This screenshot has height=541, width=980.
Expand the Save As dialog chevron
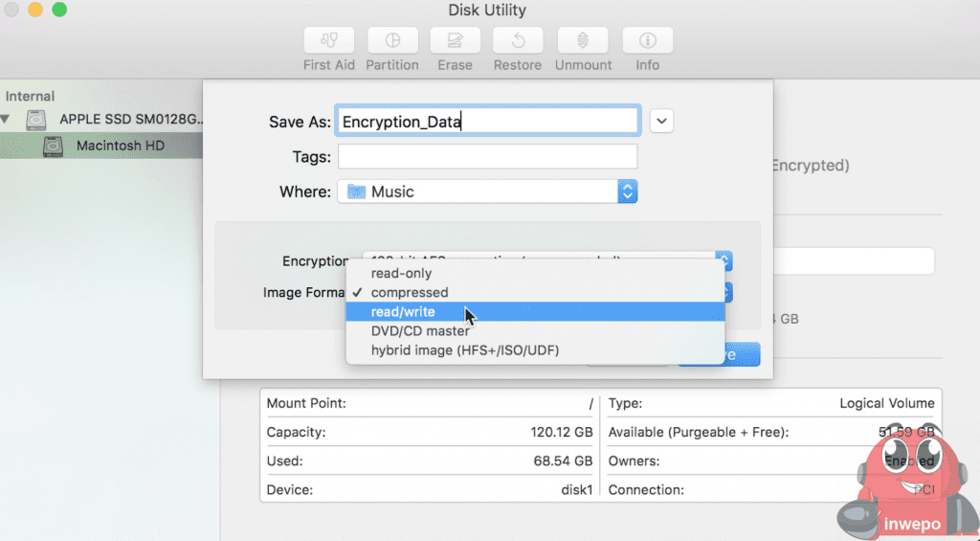[x=662, y=121]
